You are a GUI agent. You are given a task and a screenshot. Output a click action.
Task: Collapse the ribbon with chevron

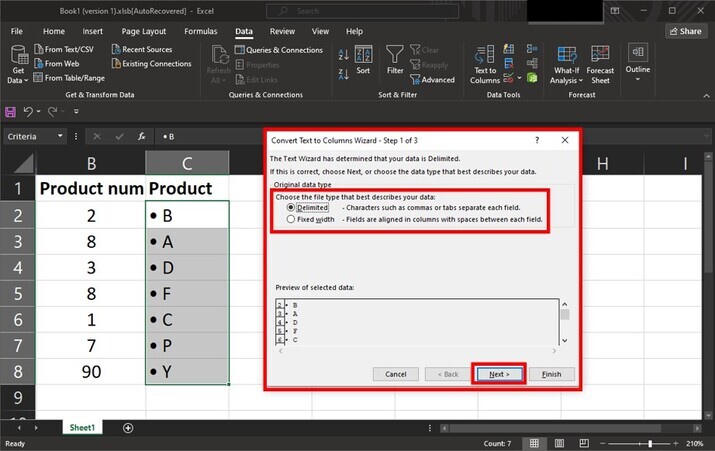(x=706, y=96)
